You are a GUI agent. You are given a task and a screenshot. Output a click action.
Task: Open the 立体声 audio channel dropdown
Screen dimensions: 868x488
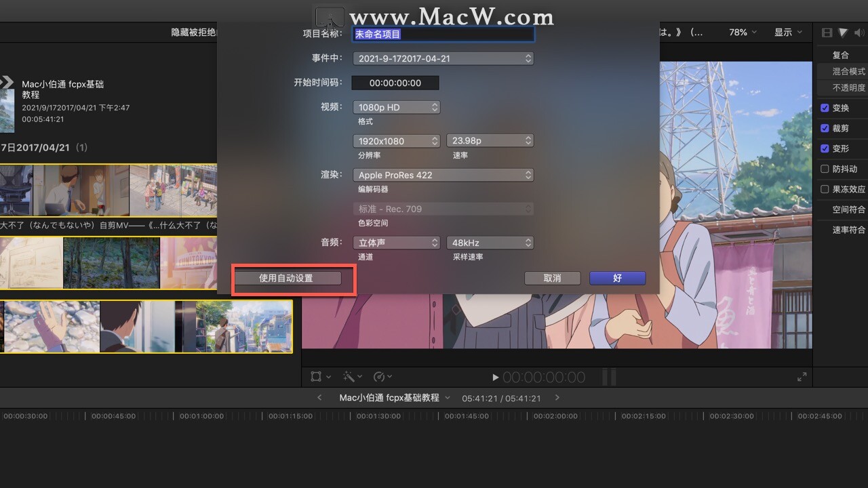(x=397, y=243)
